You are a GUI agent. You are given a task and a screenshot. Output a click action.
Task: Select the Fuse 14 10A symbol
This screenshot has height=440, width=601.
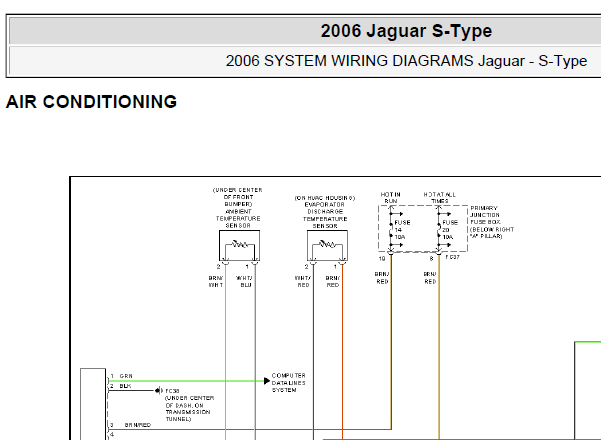pyautogui.click(x=391, y=229)
